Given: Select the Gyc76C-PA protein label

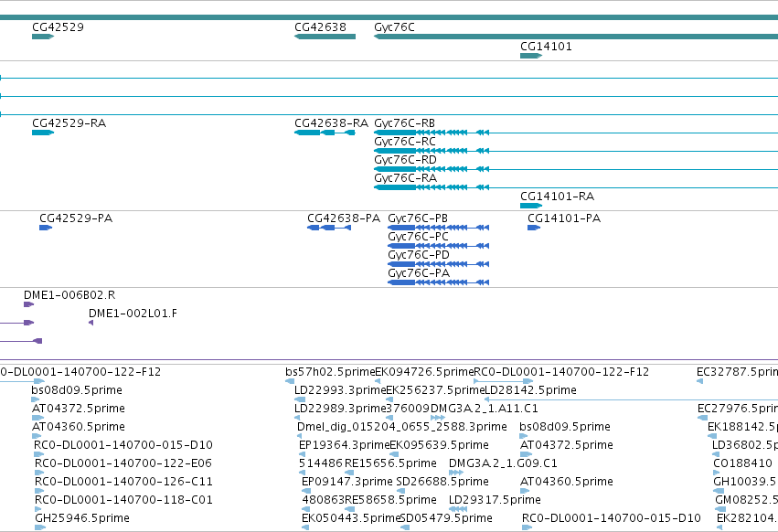Looking at the screenshot, I should tap(419, 273).
